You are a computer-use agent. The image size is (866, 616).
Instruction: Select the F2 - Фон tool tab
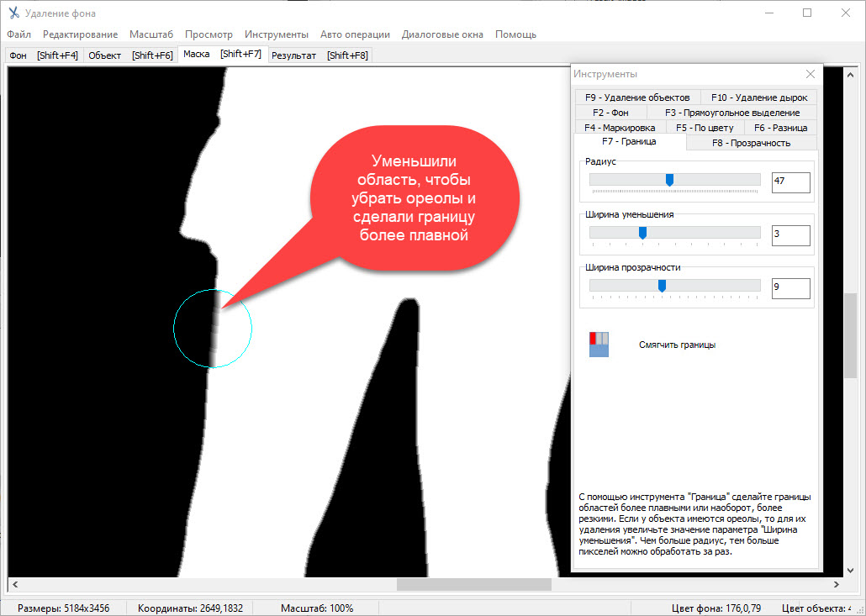[x=610, y=112]
